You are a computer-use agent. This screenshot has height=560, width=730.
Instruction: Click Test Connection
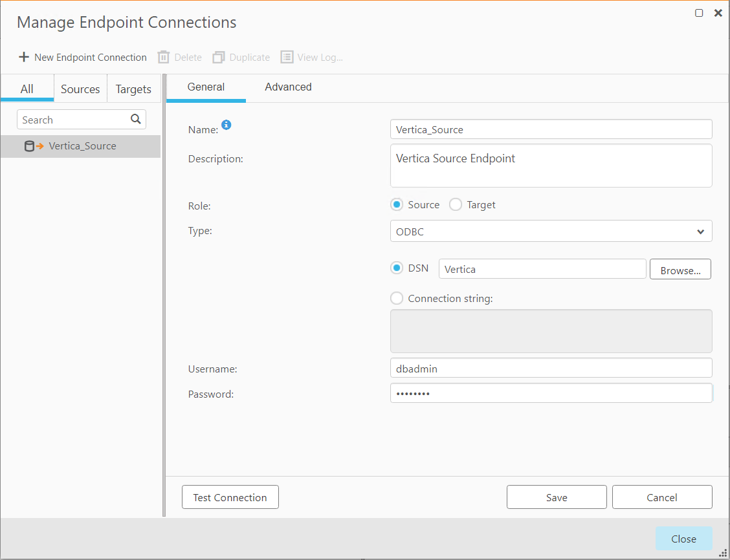[230, 497]
